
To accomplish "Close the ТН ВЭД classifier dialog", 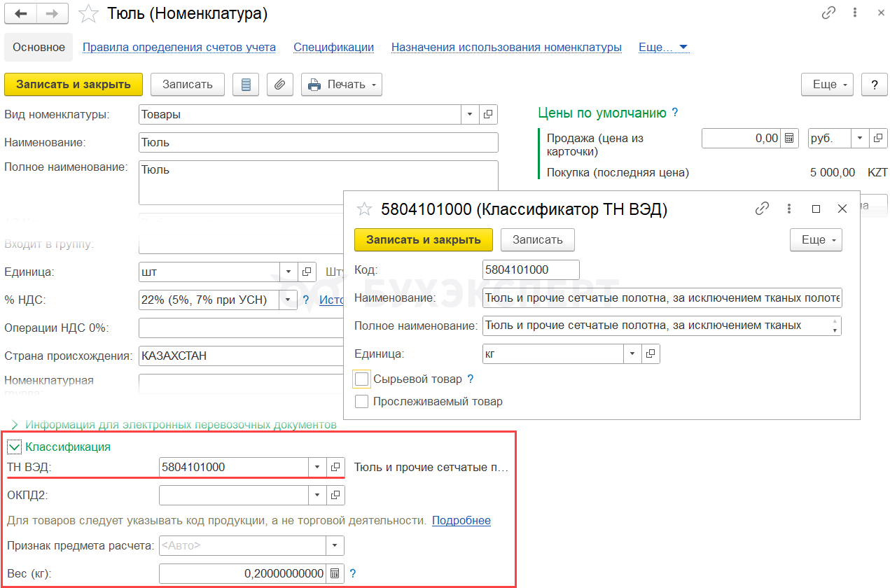I will click(x=842, y=209).
